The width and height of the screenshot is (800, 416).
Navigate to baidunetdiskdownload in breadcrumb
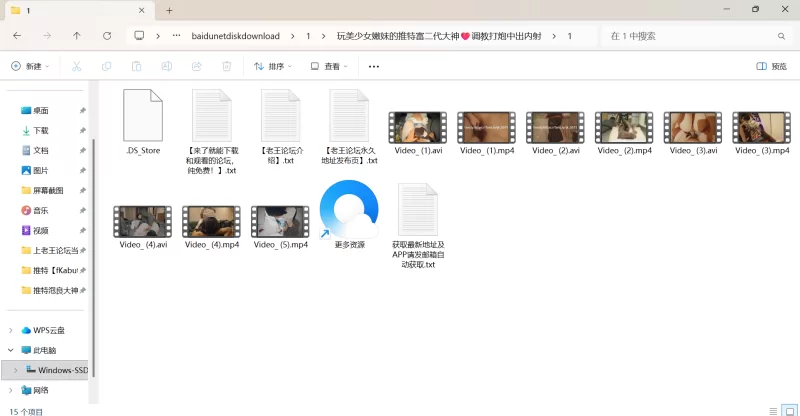[235, 36]
